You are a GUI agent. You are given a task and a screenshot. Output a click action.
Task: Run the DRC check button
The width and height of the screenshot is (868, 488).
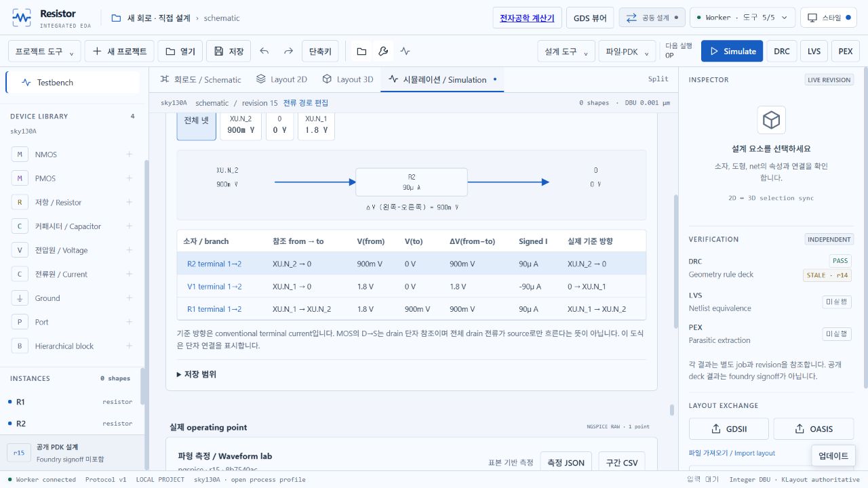782,52
